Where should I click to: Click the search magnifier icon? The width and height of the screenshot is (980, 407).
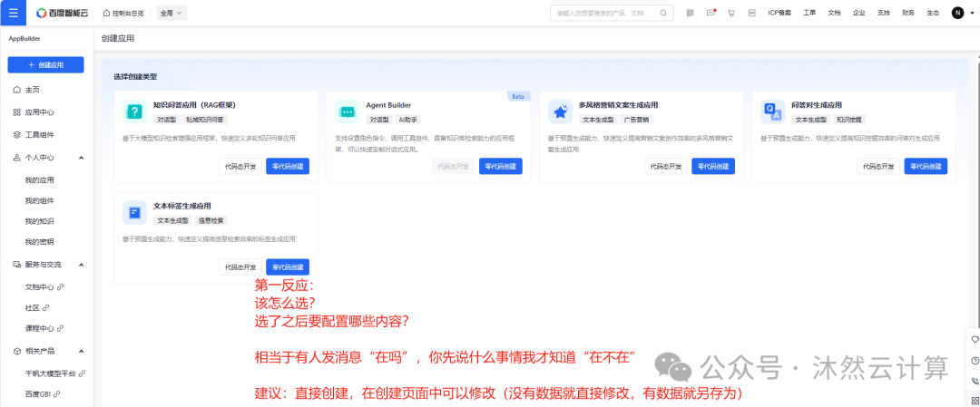[663, 13]
